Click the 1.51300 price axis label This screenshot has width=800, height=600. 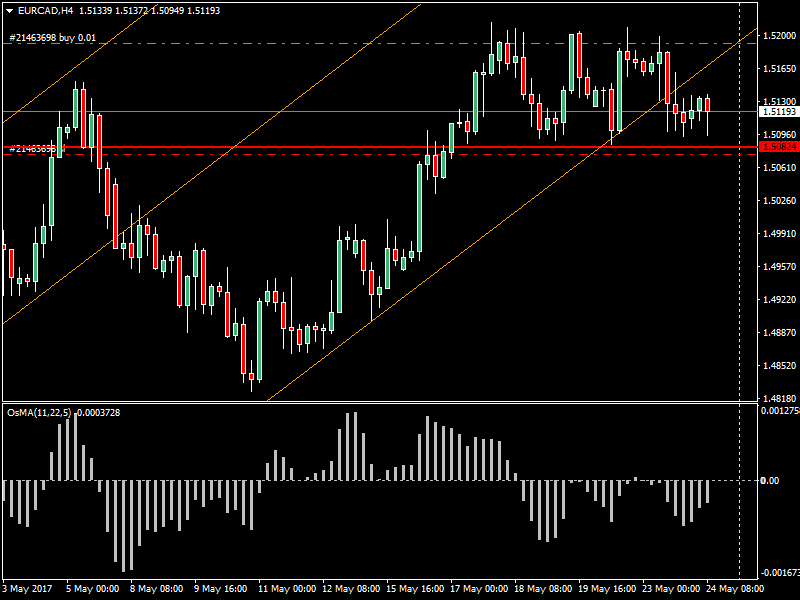point(779,102)
